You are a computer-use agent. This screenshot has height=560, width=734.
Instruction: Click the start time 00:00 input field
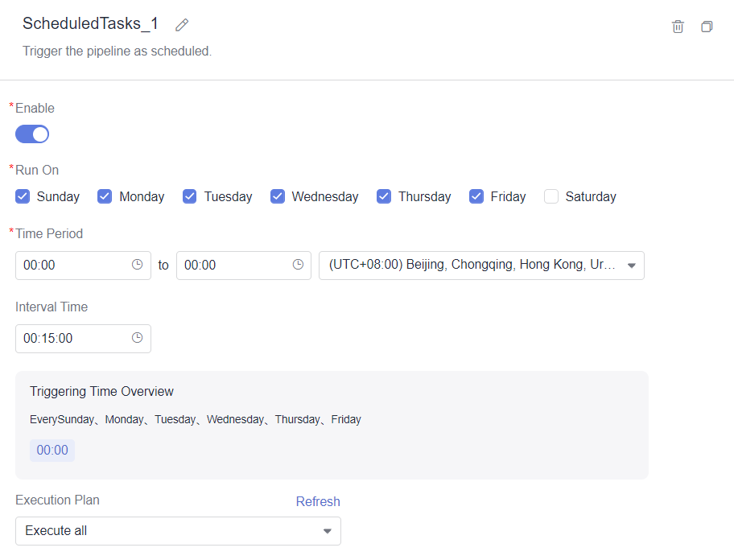(83, 266)
